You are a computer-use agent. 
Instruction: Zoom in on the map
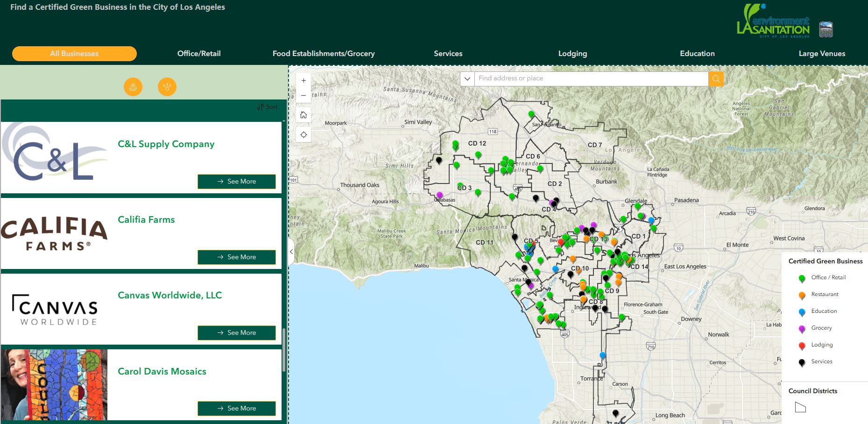(303, 81)
